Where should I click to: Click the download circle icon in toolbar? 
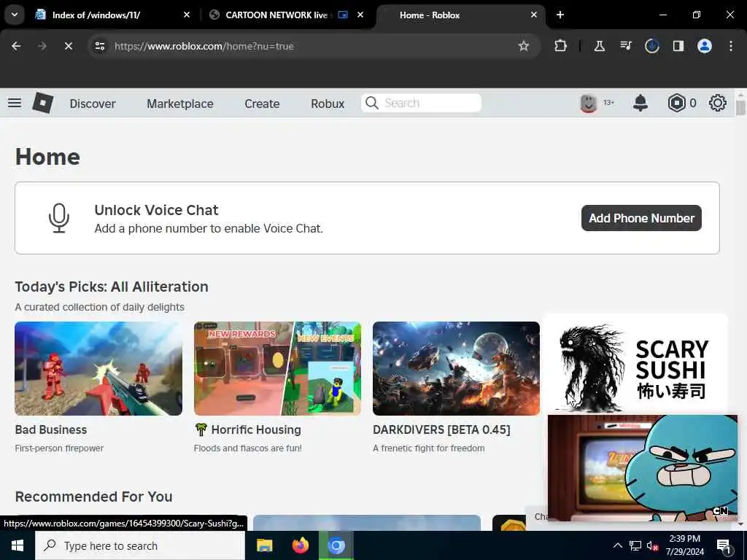pyautogui.click(x=651, y=46)
